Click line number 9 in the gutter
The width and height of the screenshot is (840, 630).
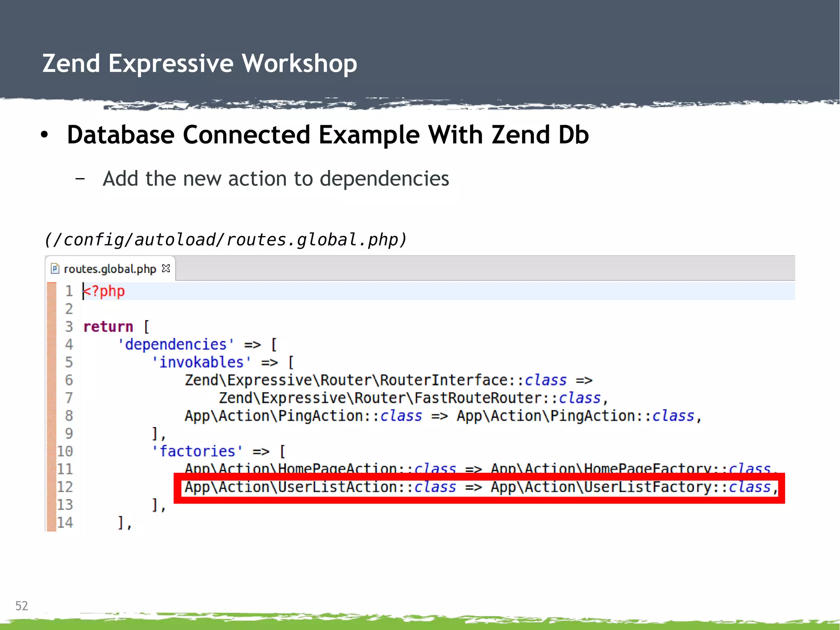68,433
